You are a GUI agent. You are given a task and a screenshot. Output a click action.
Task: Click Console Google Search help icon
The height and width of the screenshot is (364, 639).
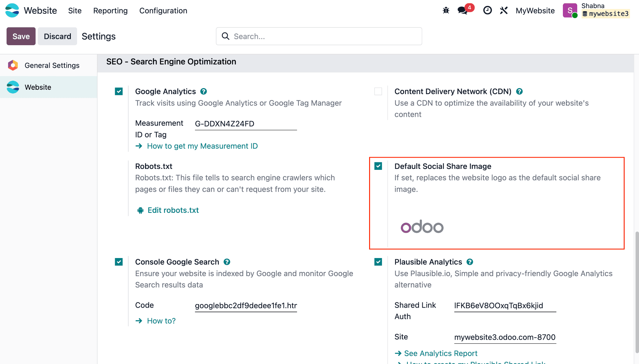227,262
